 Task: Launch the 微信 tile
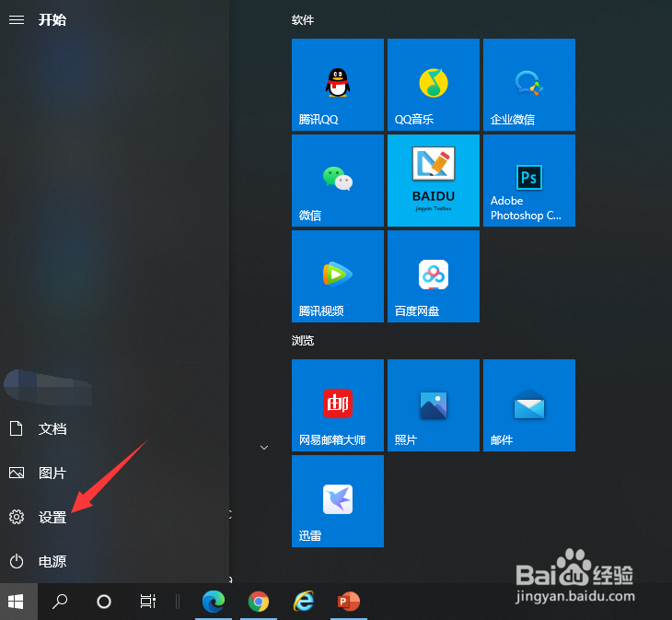[x=338, y=181]
